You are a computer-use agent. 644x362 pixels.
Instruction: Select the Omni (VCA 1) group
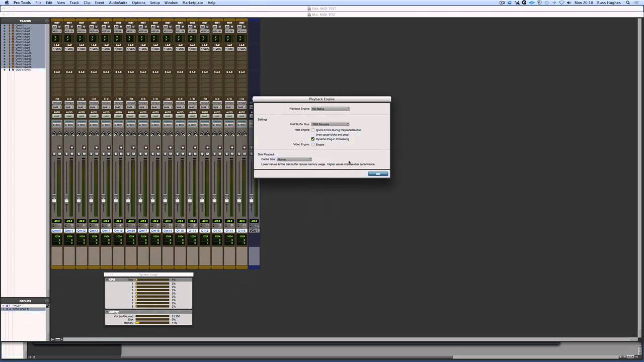point(21,309)
